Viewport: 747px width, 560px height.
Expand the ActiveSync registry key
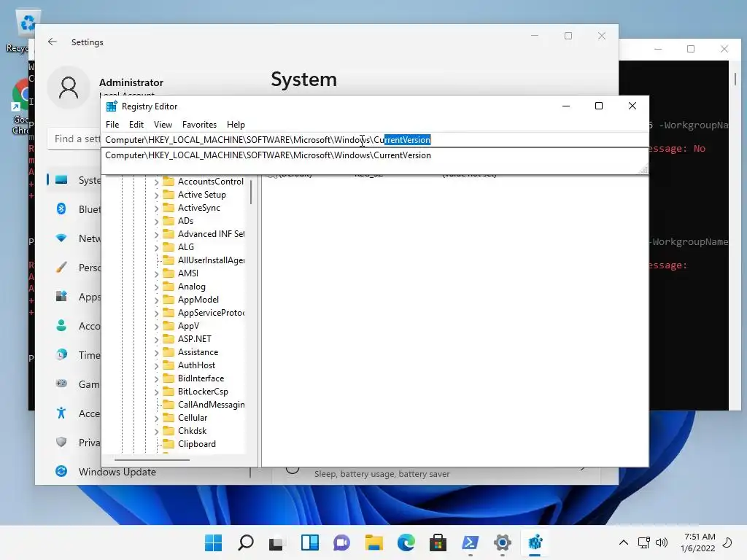pyautogui.click(x=156, y=208)
